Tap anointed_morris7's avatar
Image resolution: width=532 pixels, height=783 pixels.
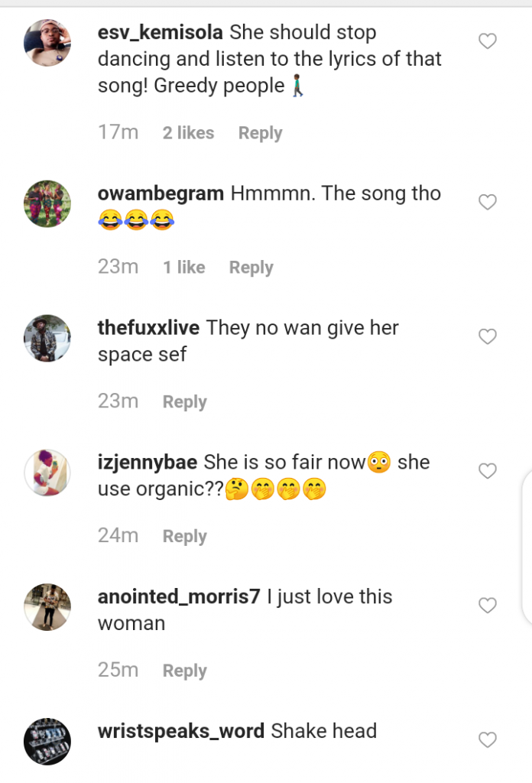tap(47, 607)
